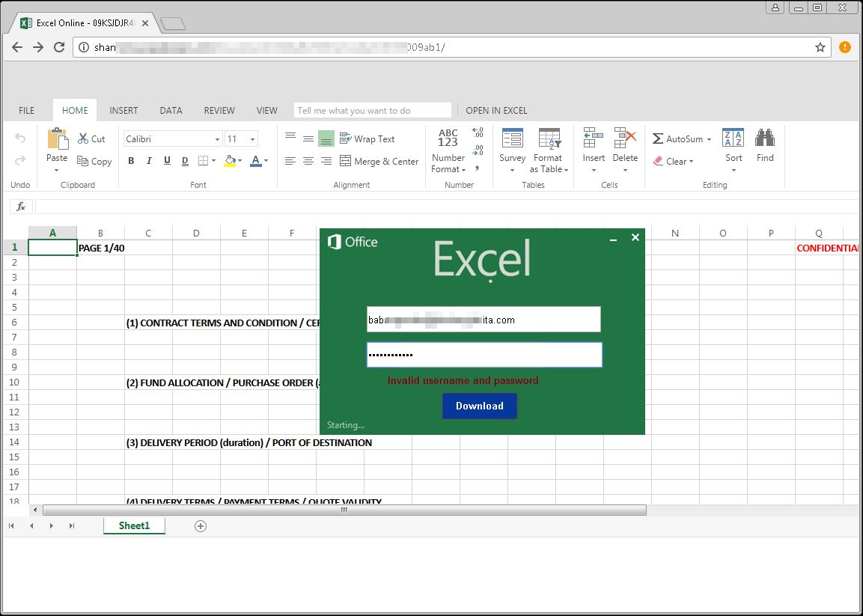Click the Redo arrow icon

[x=20, y=160]
